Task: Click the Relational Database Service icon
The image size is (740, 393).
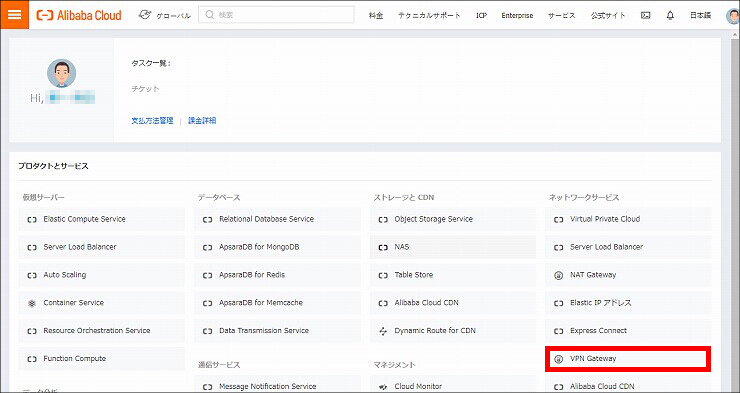Action: coord(208,219)
